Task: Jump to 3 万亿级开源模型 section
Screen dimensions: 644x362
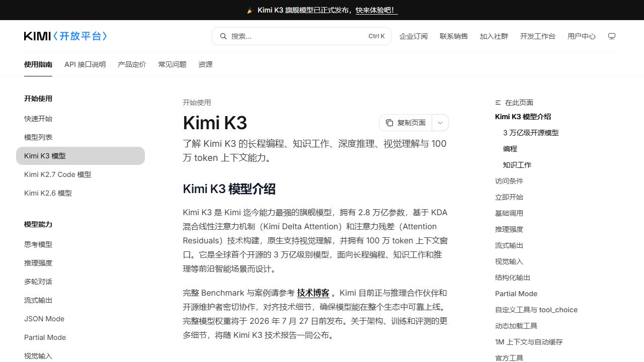Action: (531, 133)
